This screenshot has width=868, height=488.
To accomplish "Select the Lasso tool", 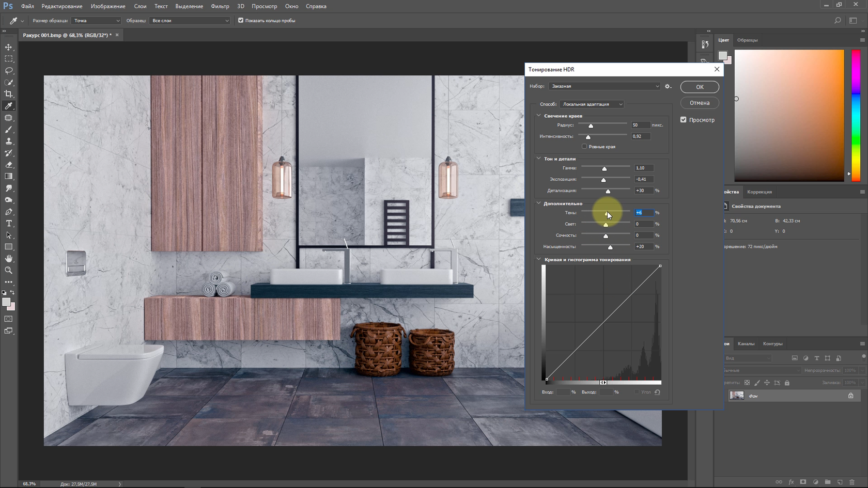I will [9, 71].
